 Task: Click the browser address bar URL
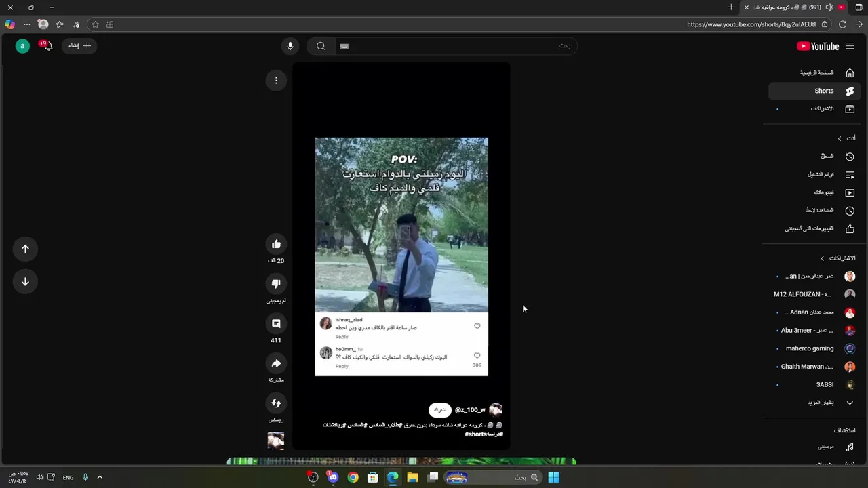(x=751, y=24)
